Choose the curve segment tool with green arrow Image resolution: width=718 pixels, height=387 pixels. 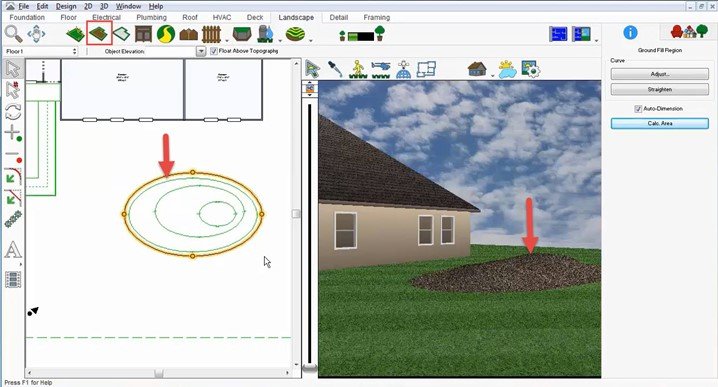point(13,177)
